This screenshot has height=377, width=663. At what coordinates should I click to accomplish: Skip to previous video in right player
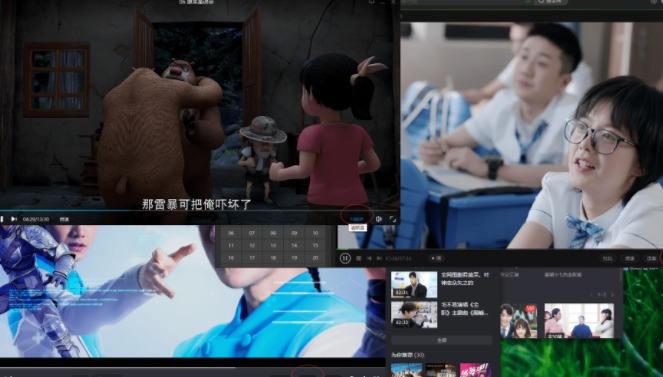click(x=369, y=258)
